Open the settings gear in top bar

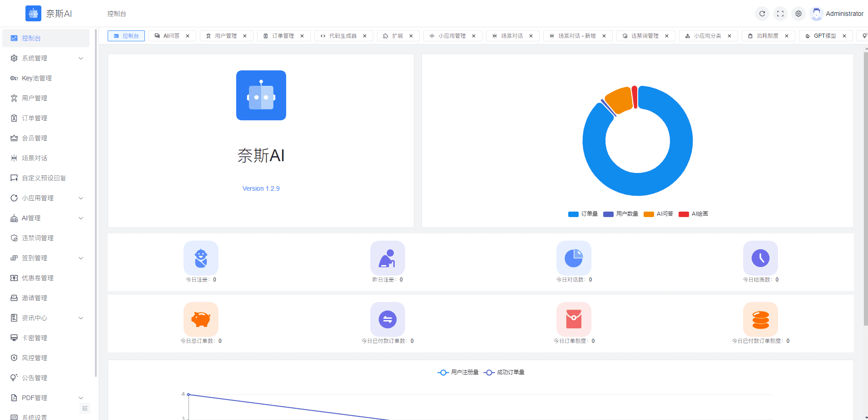tap(799, 14)
